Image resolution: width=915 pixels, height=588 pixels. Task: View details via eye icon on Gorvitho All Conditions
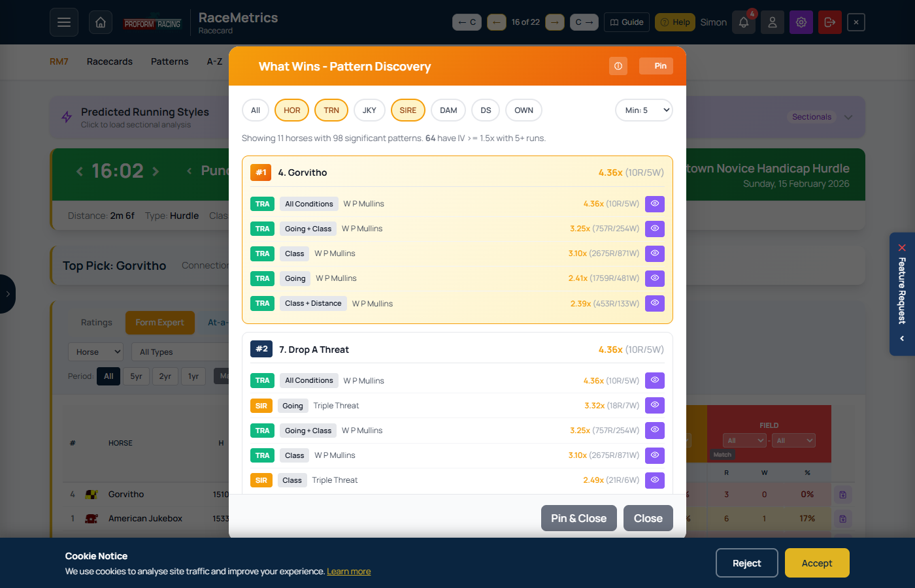[x=654, y=203]
